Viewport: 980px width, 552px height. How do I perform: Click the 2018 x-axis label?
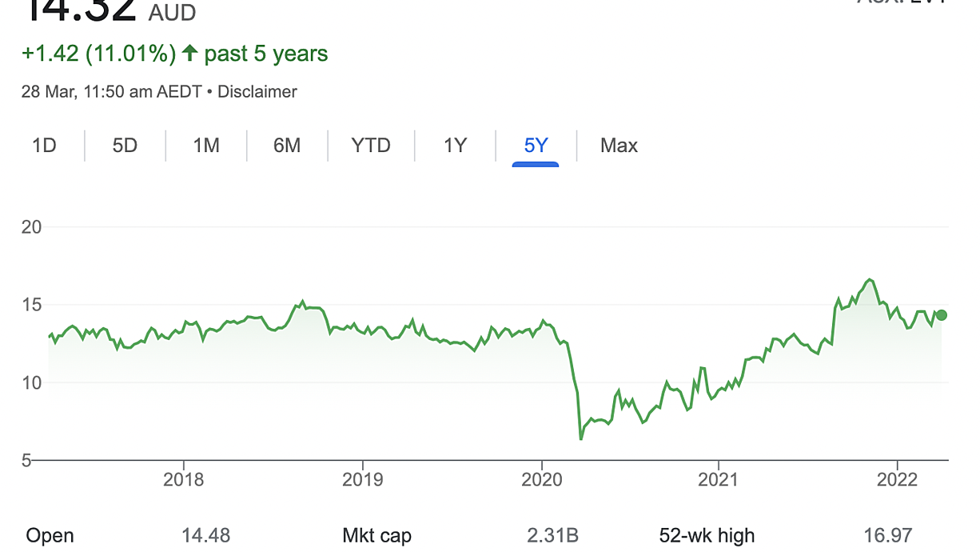183,480
